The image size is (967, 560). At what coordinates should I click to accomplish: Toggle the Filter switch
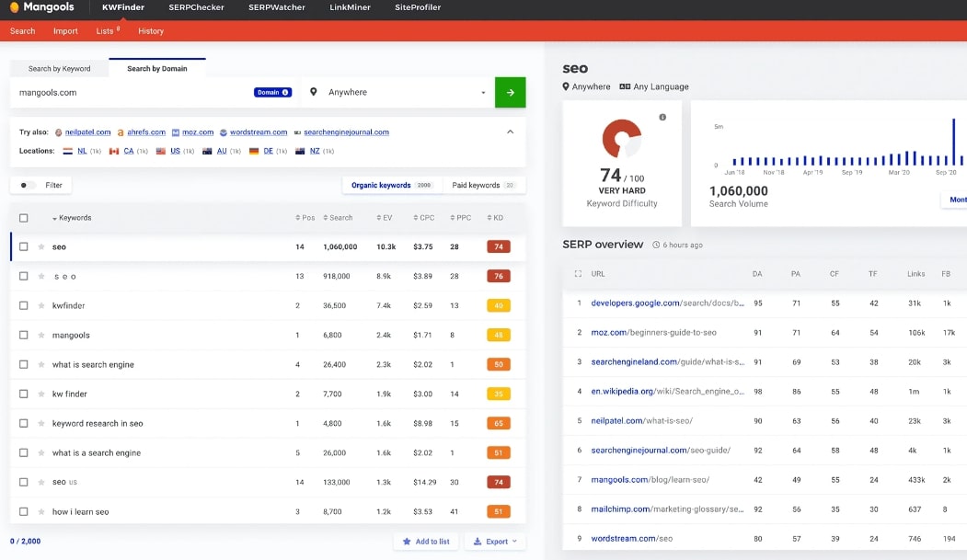point(28,185)
